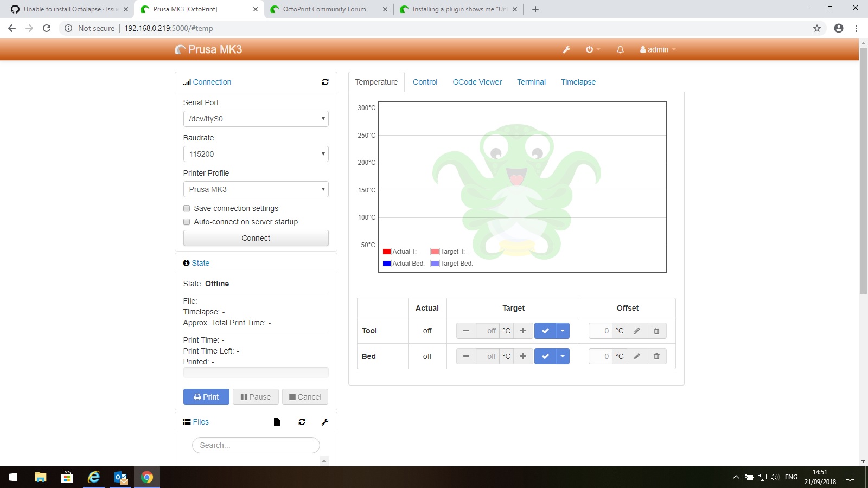Image resolution: width=868 pixels, height=488 pixels.
Task: Click the Prusa MK3 title link
Action: (x=208, y=49)
